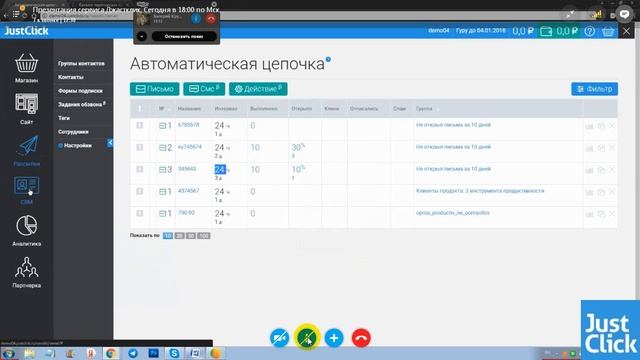This screenshot has width=640, height=360.
Task: Show 10 rows per page
Action: tap(168, 236)
